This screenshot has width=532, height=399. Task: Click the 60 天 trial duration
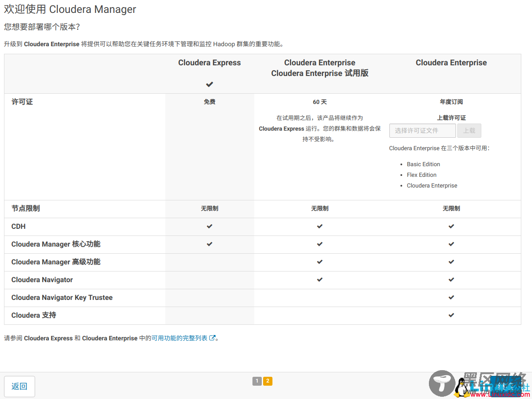click(x=320, y=102)
